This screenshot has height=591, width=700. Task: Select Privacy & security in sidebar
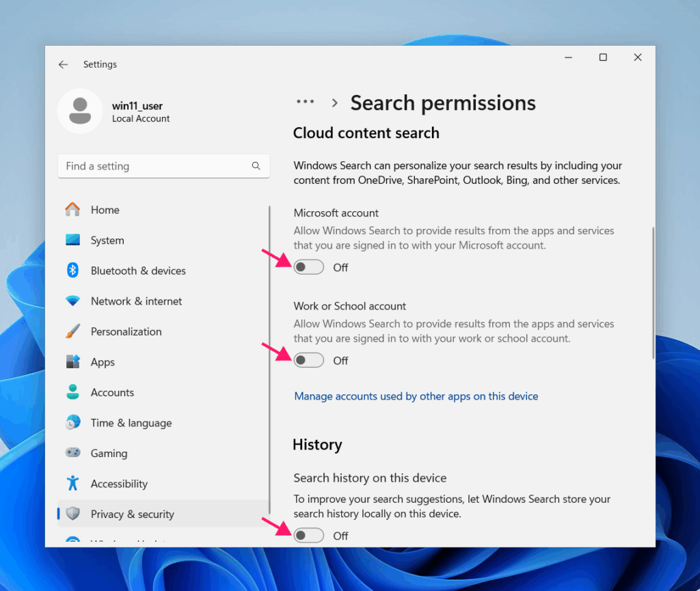point(163,514)
